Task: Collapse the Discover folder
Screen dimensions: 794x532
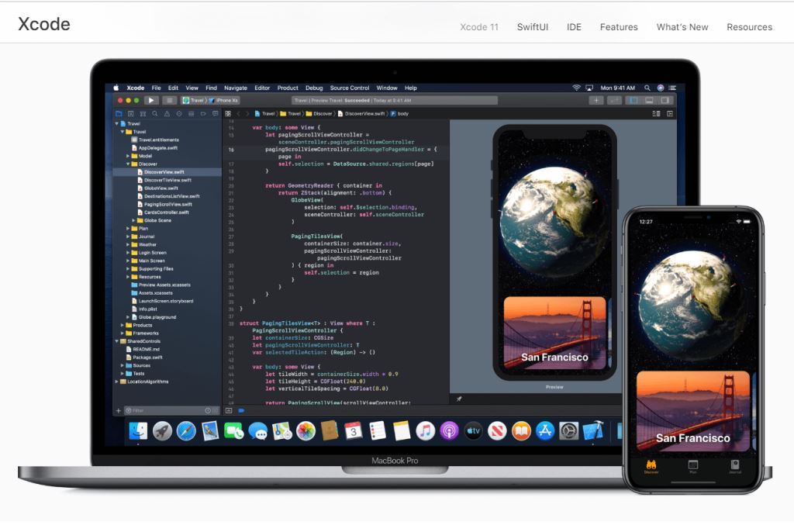Action: (128, 164)
